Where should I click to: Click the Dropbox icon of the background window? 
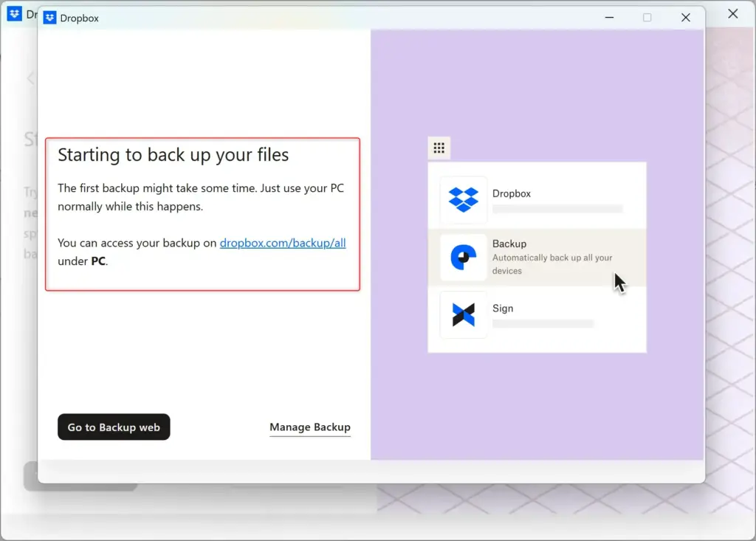pyautogui.click(x=15, y=13)
